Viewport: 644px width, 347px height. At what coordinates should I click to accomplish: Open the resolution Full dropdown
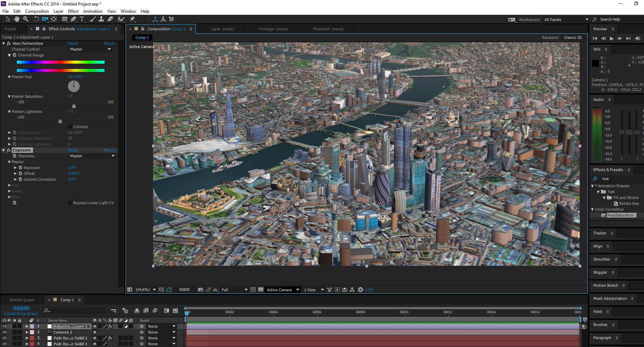pyautogui.click(x=234, y=290)
